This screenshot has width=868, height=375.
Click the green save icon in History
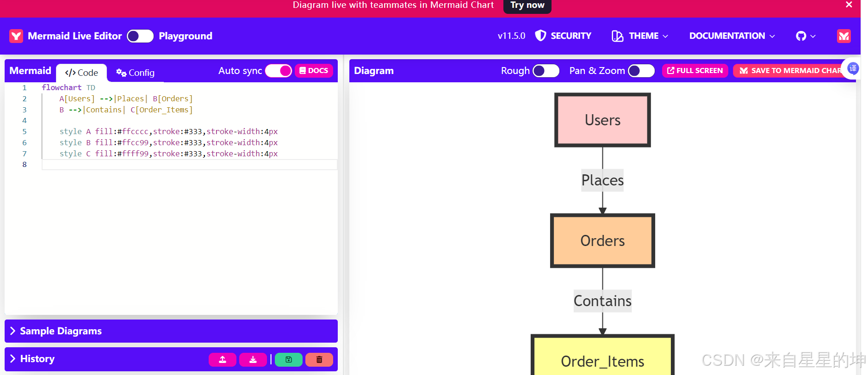[289, 359]
